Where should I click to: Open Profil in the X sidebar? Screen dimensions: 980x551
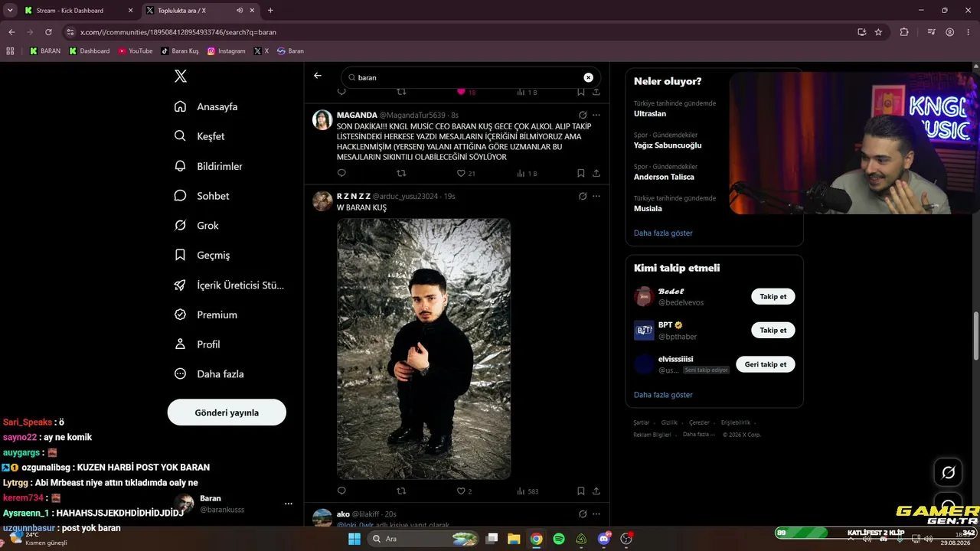pos(197,344)
